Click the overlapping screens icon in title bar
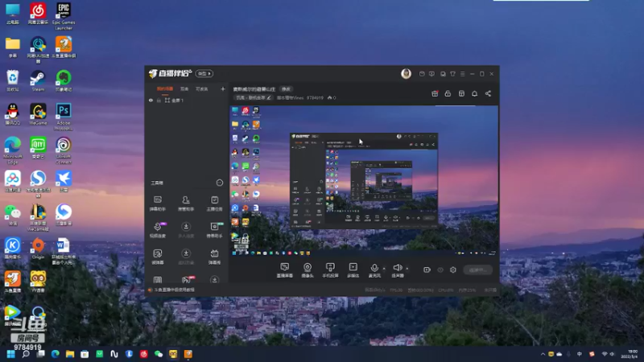 click(443, 74)
